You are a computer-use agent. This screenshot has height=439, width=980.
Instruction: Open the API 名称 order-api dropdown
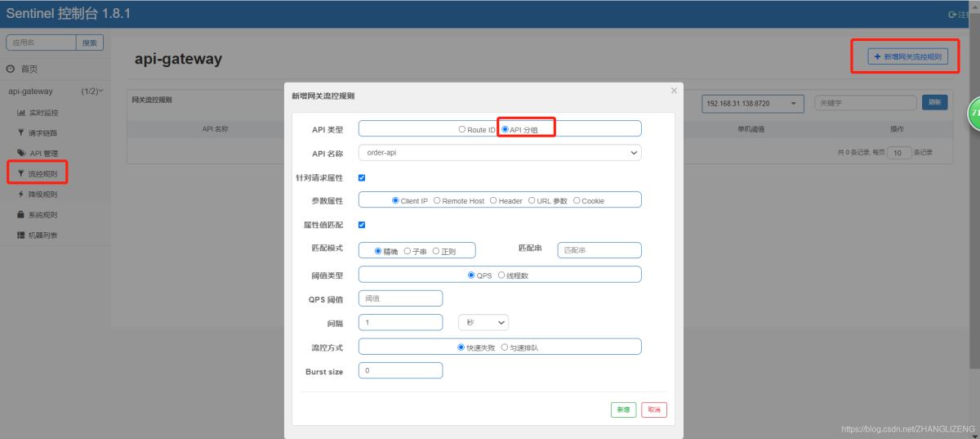(x=500, y=152)
